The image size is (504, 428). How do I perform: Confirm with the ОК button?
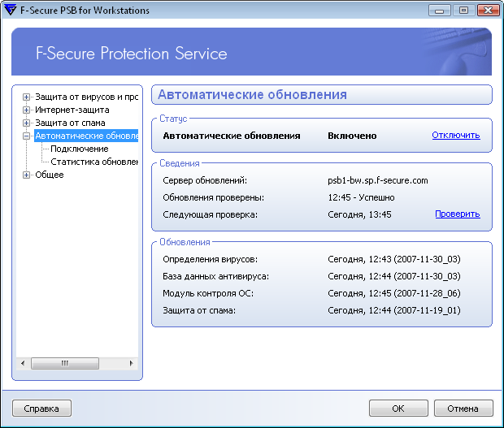coord(398,409)
